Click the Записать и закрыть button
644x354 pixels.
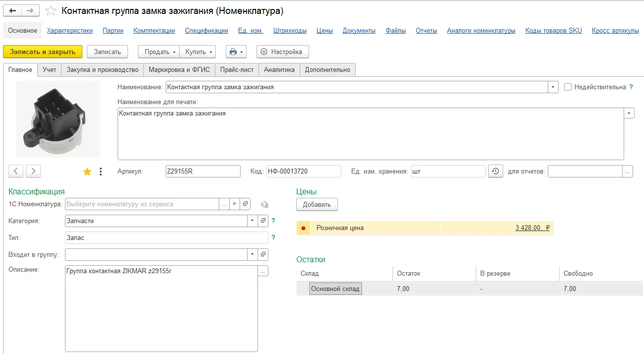tap(43, 52)
